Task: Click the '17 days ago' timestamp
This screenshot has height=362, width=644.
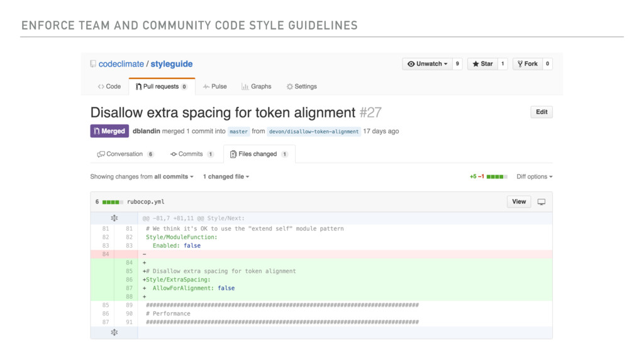Action: (380, 131)
